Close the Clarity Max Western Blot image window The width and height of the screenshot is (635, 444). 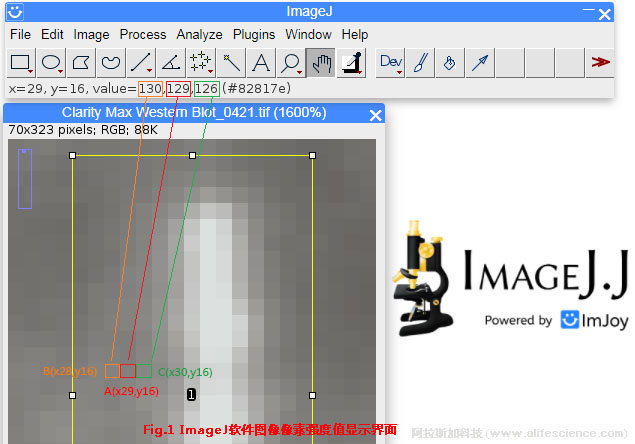[x=376, y=114]
